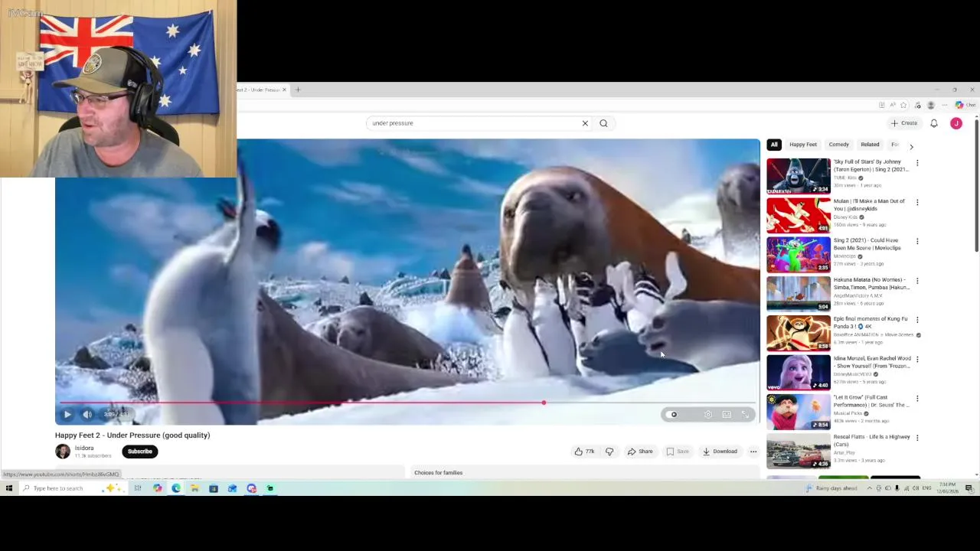Image resolution: width=980 pixels, height=551 pixels.
Task: Enter fullscreen in the video player
Action: click(745, 414)
